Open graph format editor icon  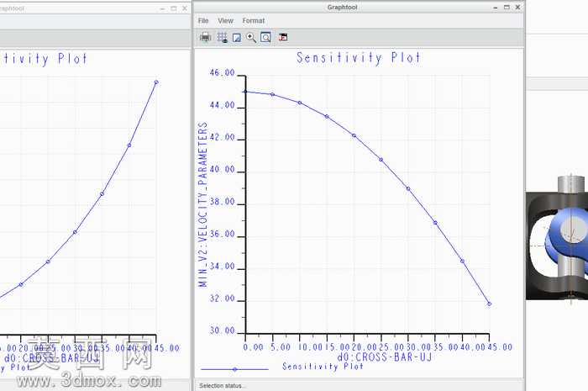click(237, 38)
